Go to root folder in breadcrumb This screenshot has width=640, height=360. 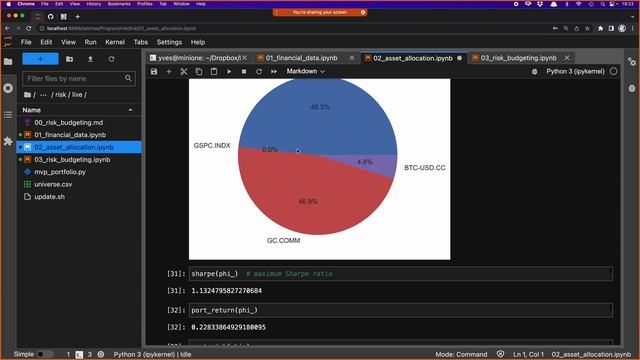[x=27, y=95]
